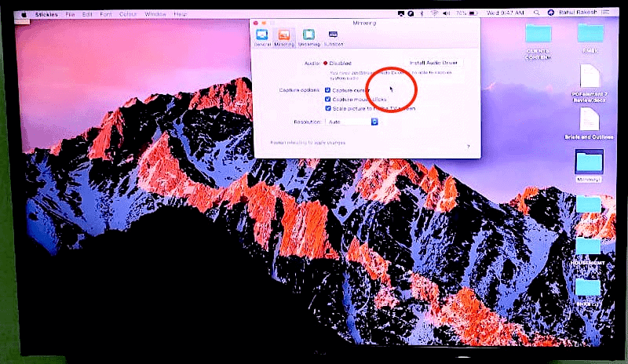Switch to the Streaming preferences tab
This screenshot has width=628, height=364.
coord(309,38)
